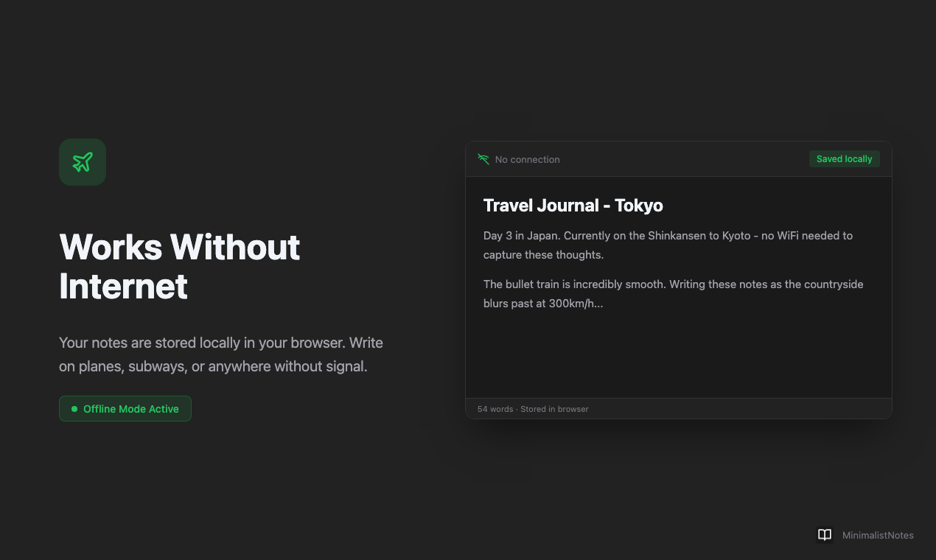Open the MinimalistNotes link
This screenshot has height=560, width=936.
point(878,535)
